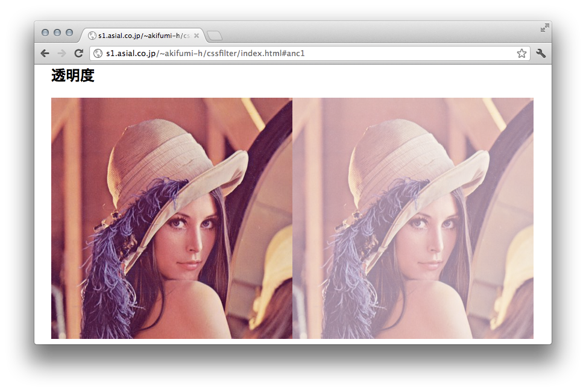
Task: Select the s1.asial.co.jp tab title
Action: tap(143, 36)
